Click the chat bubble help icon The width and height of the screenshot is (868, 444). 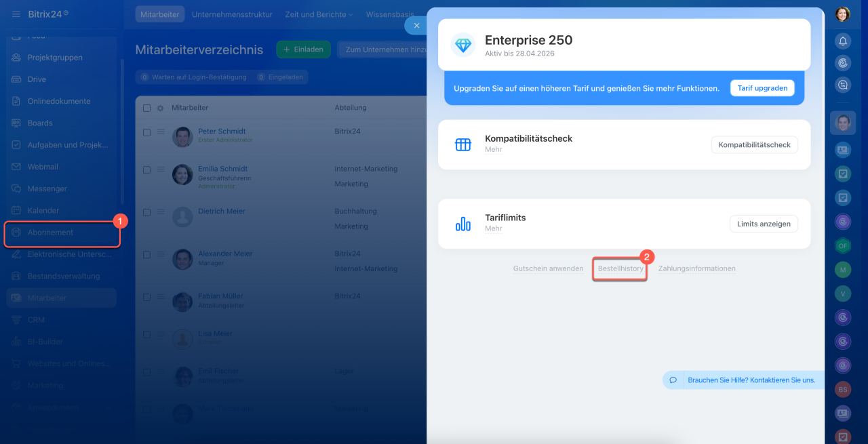[x=673, y=380]
